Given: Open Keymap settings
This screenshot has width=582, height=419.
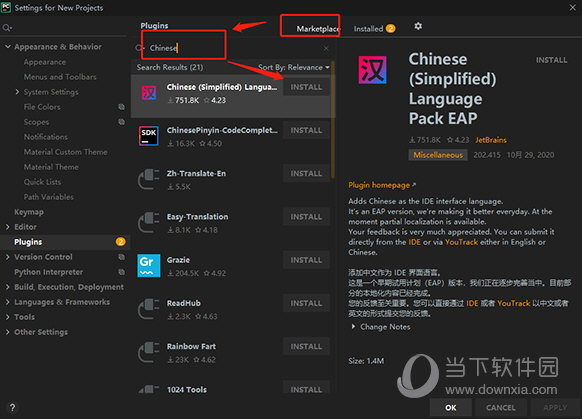Looking at the screenshot, I should (x=29, y=212).
